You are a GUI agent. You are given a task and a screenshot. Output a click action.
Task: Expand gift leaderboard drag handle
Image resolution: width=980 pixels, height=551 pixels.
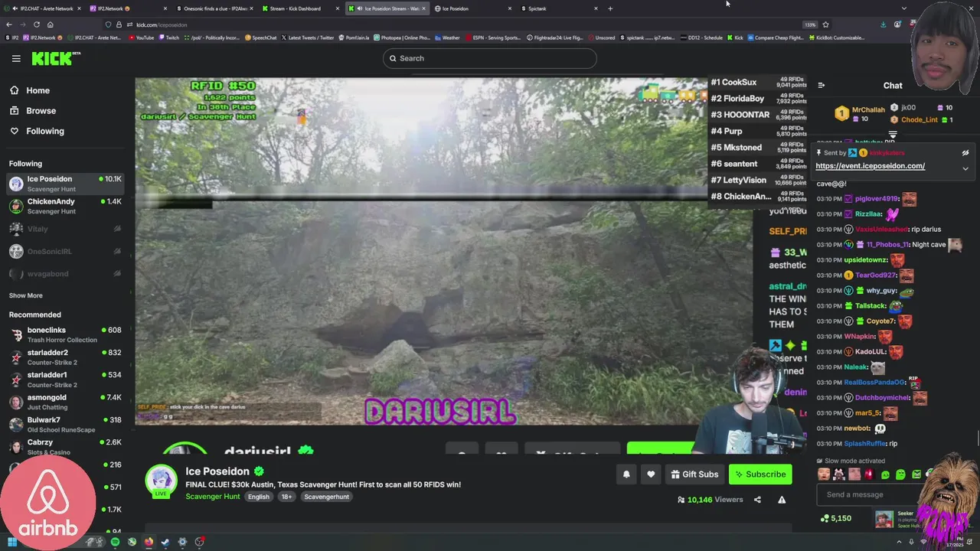pyautogui.click(x=893, y=134)
